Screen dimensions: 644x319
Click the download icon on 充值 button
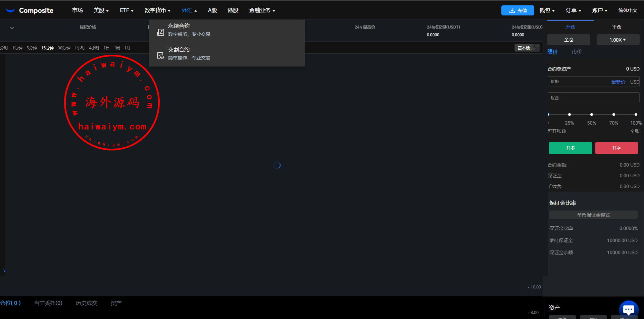pyautogui.click(x=512, y=10)
